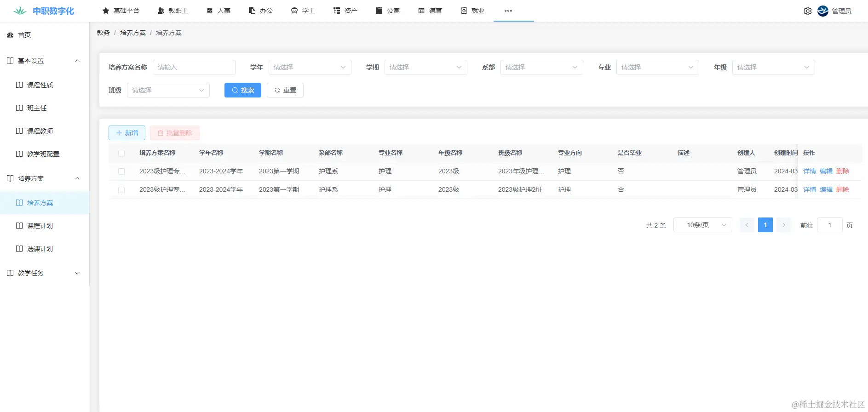Click the star icon beside 基础平台

point(106,11)
